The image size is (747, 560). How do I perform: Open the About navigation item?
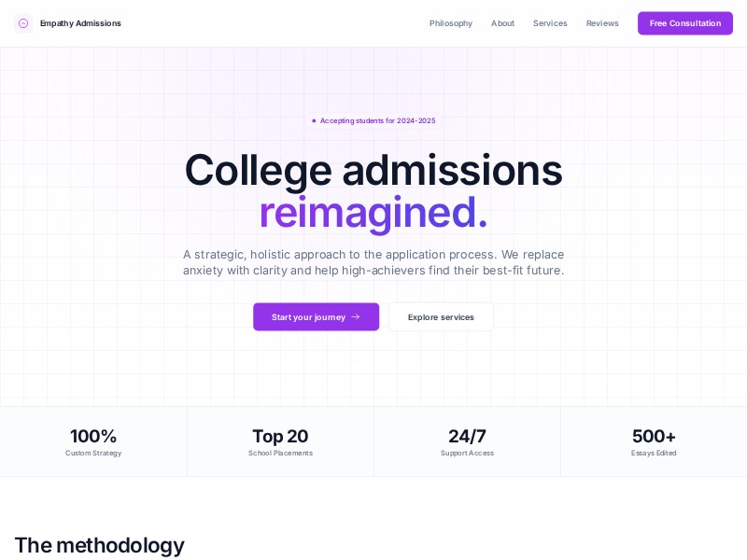click(x=502, y=23)
